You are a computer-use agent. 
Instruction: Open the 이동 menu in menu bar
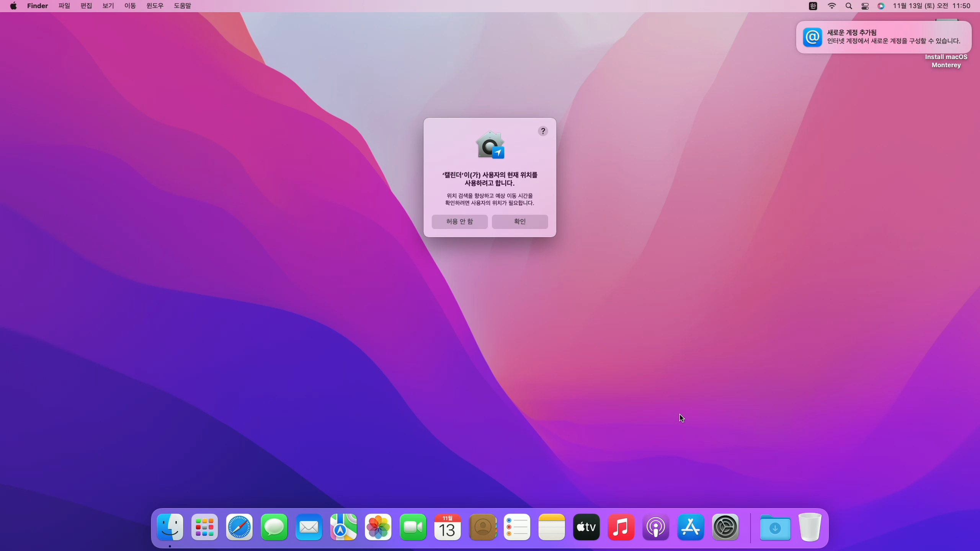130,6
